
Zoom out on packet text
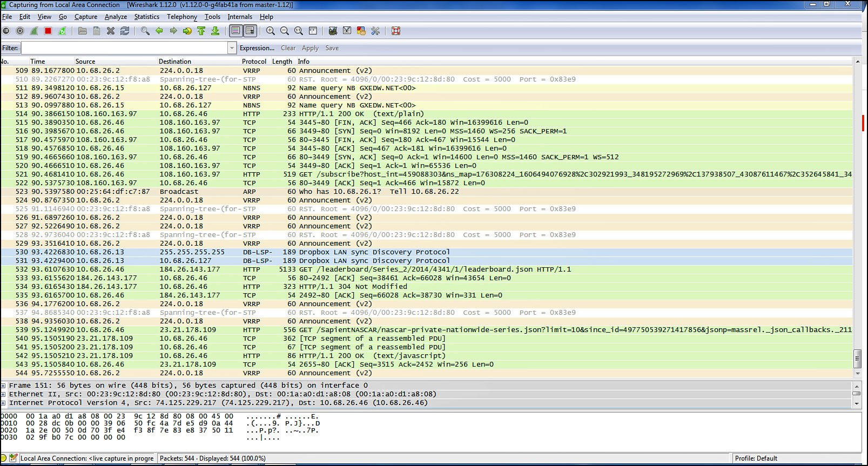click(285, 31)
